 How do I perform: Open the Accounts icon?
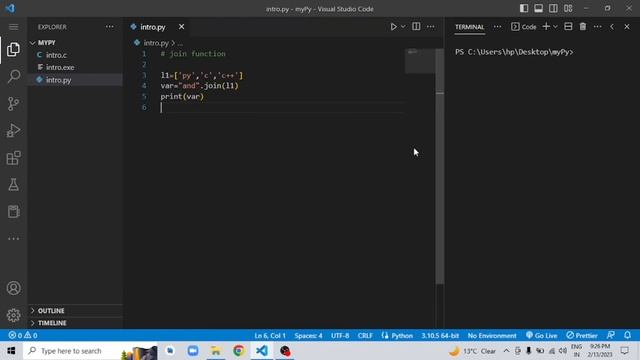[x=13, y=288]
